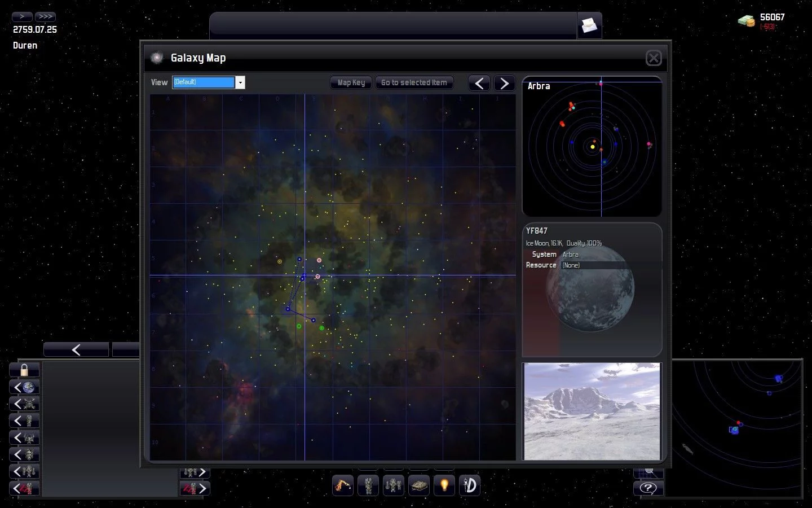Close the Galaxy Map window
Image resolution: width=812 pixels, height=508 pixels.
click(x=654, y=58)
